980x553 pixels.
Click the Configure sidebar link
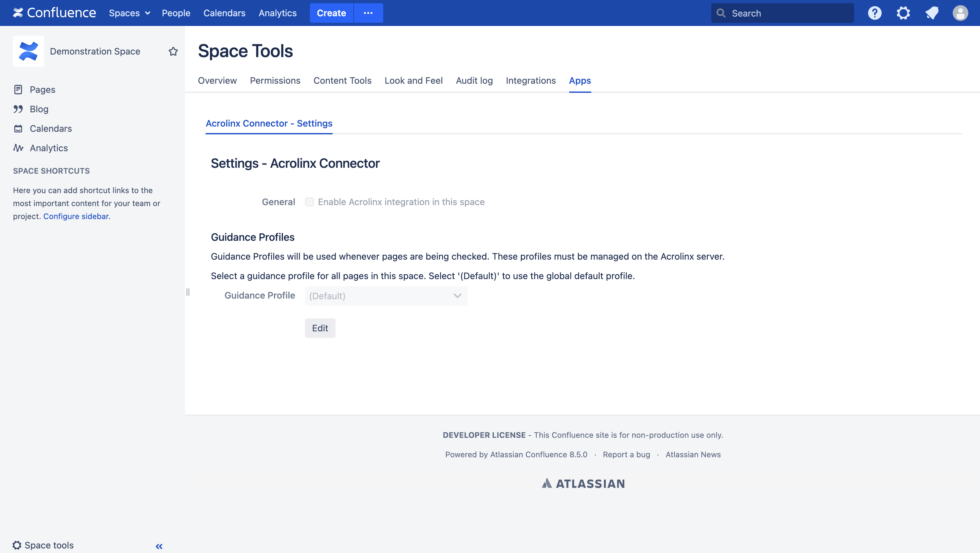[76, 216]
